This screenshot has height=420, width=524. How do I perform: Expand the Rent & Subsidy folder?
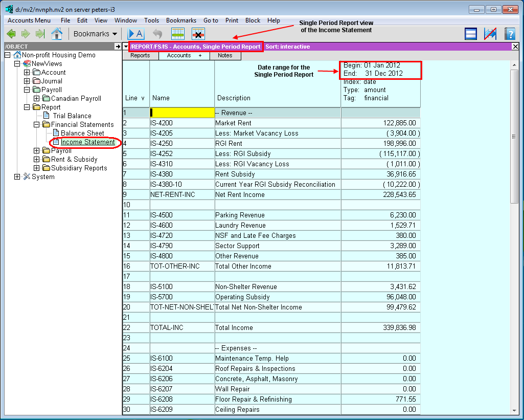pos(37,159)
